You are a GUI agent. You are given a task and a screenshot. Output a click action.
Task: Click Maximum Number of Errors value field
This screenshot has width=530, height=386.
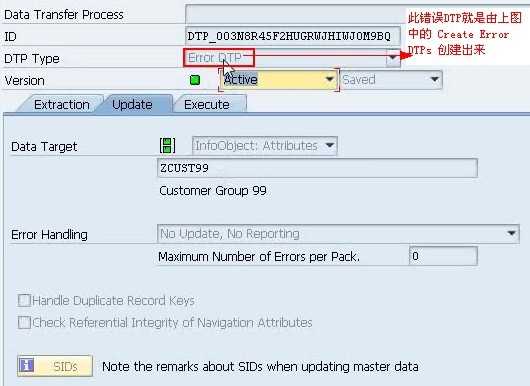[443, 256]
